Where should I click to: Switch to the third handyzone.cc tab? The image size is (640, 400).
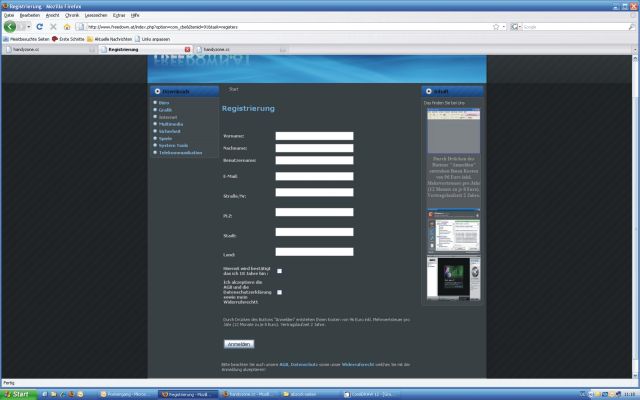pos(241,49)
